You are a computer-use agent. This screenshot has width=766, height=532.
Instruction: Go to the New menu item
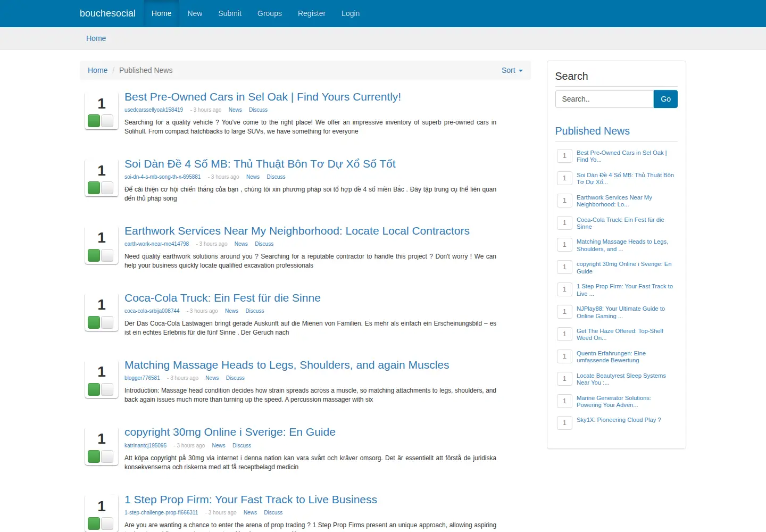pos(195,13)
